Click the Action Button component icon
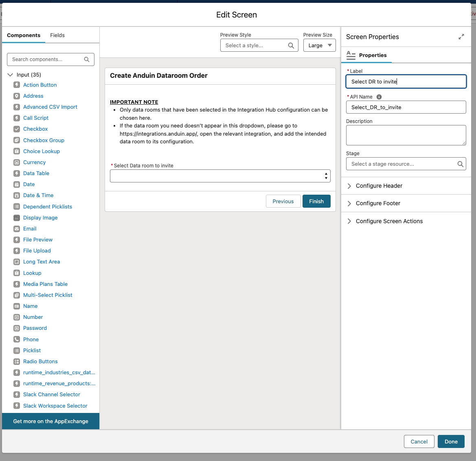This screenshot has height=461, width=476. pyautogui.click(x=17, y=85)
